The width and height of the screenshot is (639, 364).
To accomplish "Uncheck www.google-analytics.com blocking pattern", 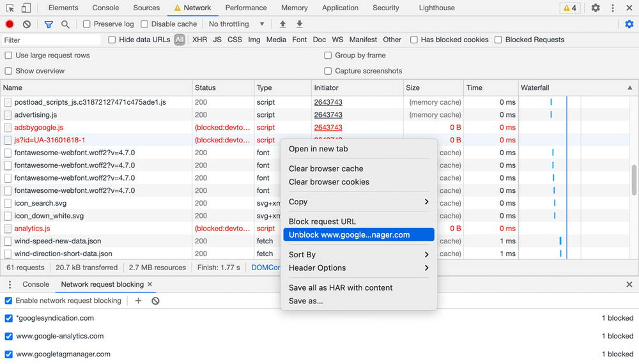I will [8, 336].
